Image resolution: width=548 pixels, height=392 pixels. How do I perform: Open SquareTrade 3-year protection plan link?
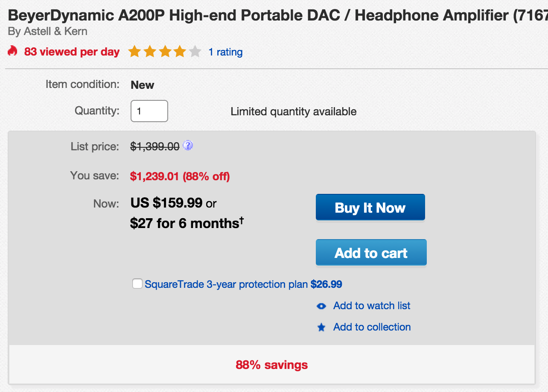[x=226, y=284]
